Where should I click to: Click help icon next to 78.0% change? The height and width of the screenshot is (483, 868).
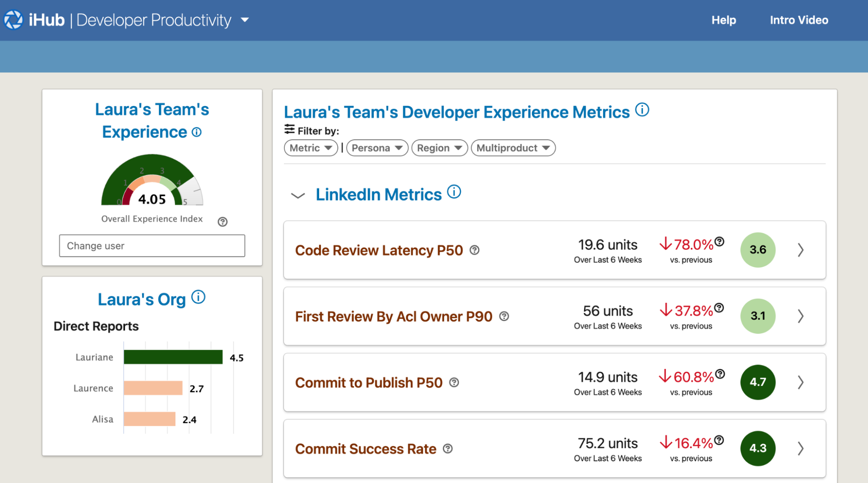pos(719,241)
